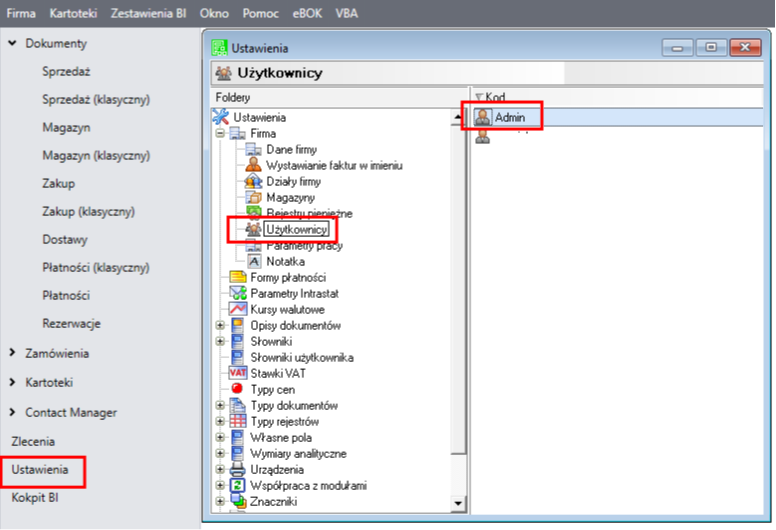Expand the Opisy dokumentów tree node

[x=220, y=326]
